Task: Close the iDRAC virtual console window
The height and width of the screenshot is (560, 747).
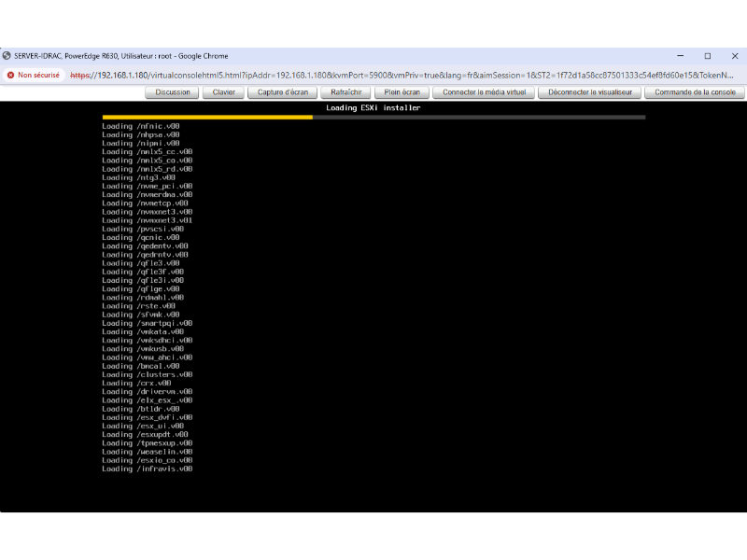Action: point(734,56)
